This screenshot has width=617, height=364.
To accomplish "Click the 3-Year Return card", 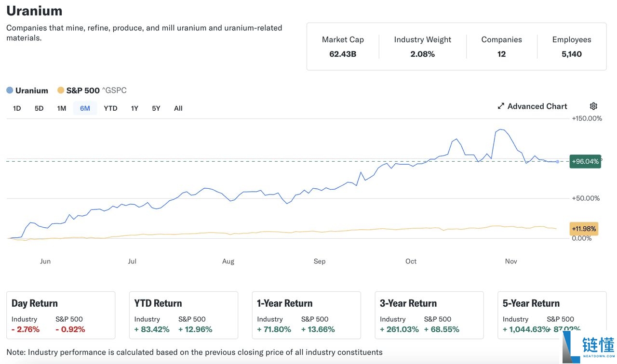I will [429, 315].
